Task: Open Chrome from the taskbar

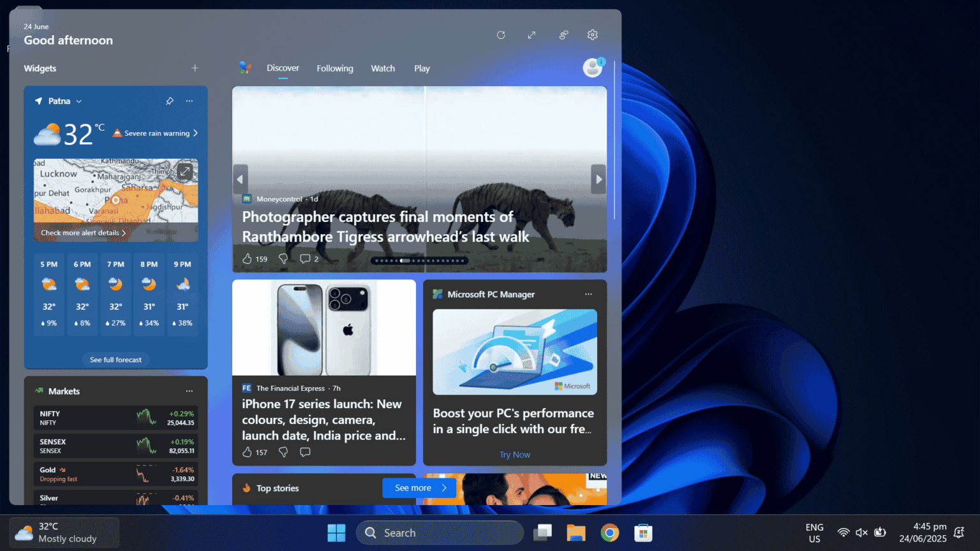Action: pos(609,533)
